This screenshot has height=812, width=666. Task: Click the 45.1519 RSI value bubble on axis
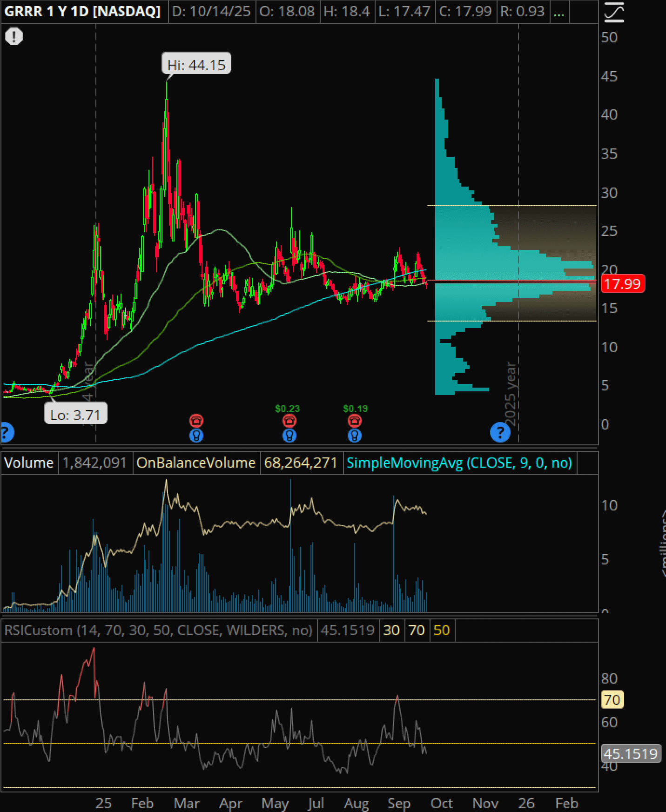click(x=631, y=753)
